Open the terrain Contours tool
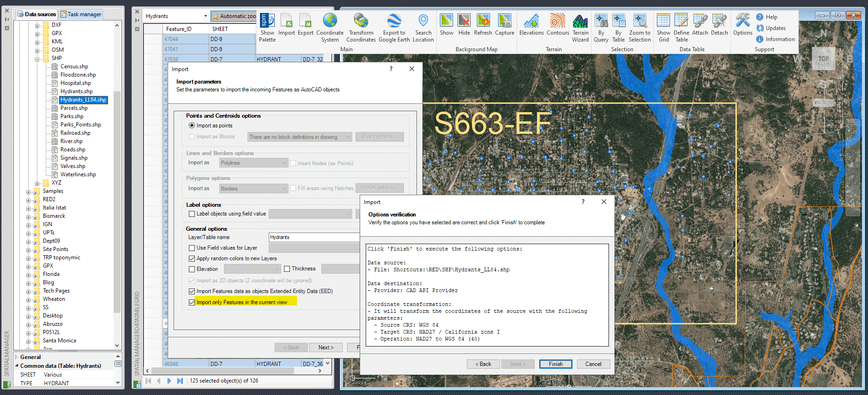Screen dimensions: 868x395 click(558, 24)
